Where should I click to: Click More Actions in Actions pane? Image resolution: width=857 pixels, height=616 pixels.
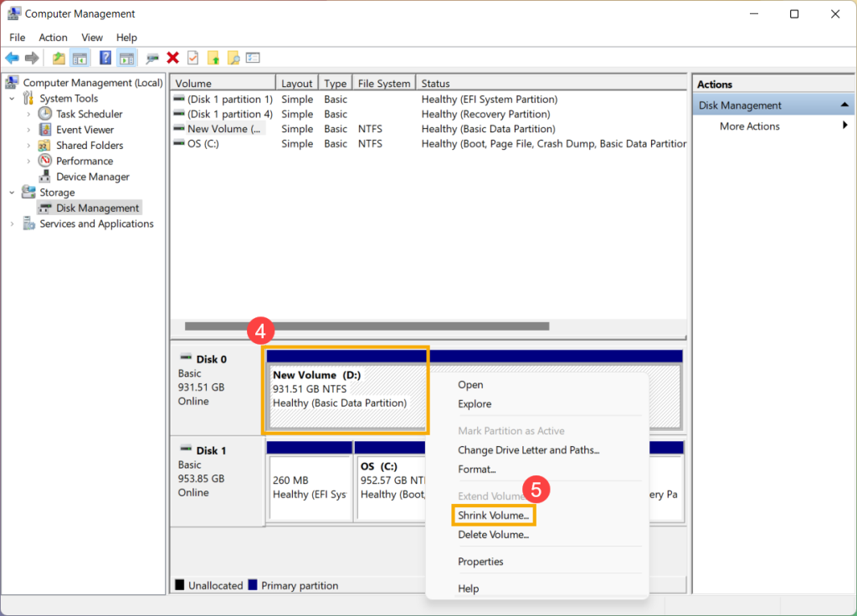tap(749, 126)
